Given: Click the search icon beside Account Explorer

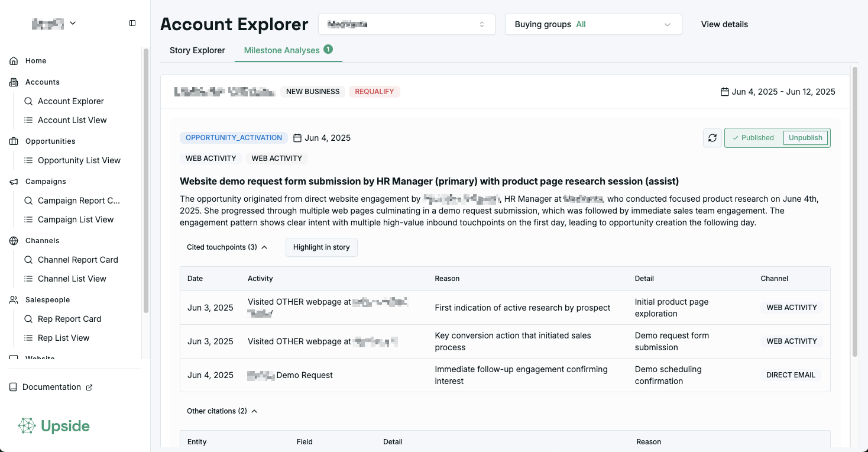Looking at the screenshot, I should tap(28, 101).
